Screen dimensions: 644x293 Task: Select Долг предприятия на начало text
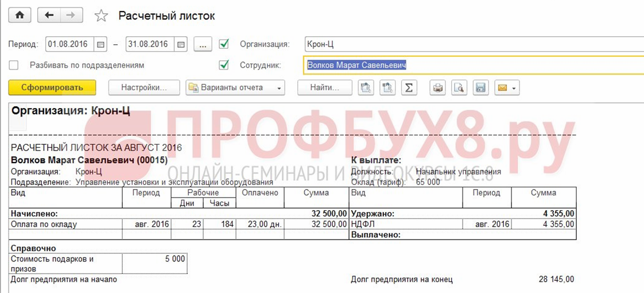tap(64, 280)
